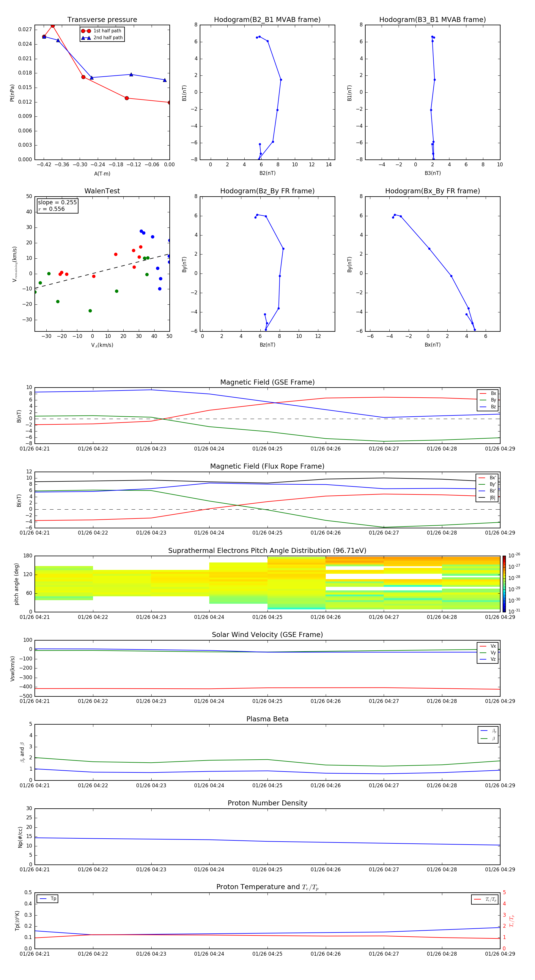
Task: Click '01/26 04:25' tick under GSE plot
Action: pyautogui.click(x=267, y=449)
